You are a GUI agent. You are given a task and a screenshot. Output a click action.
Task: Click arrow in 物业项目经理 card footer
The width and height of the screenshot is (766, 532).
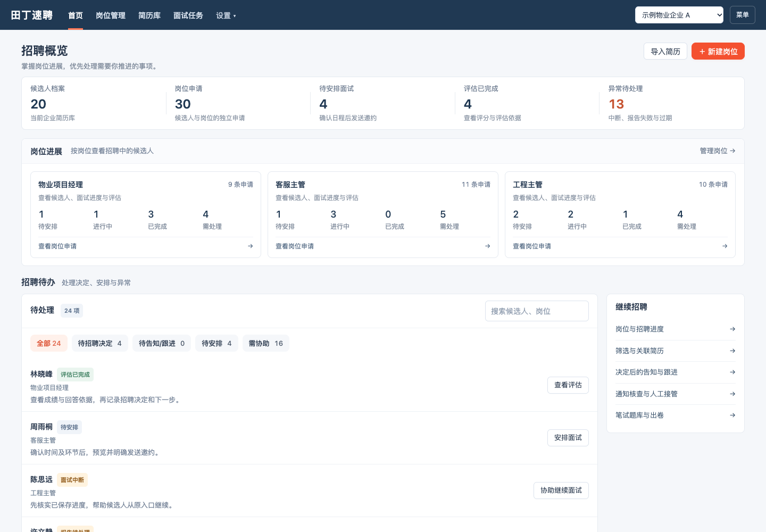click(251, 246)
